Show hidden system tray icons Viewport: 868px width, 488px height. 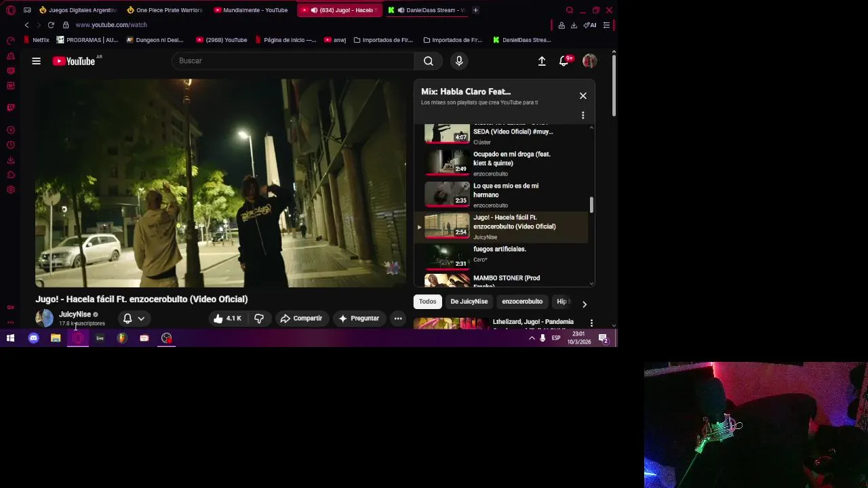click(532, 338)
